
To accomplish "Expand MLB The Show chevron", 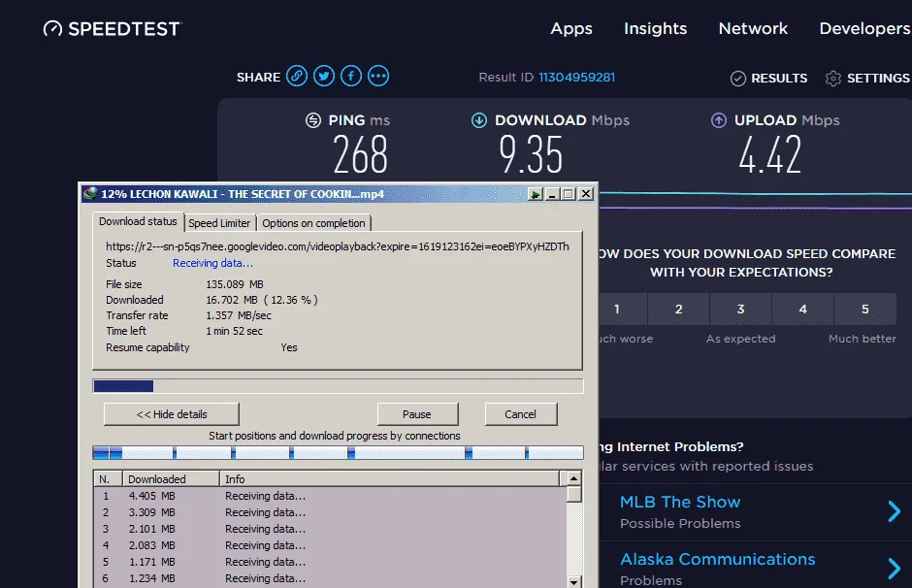I will click(895, 511).
